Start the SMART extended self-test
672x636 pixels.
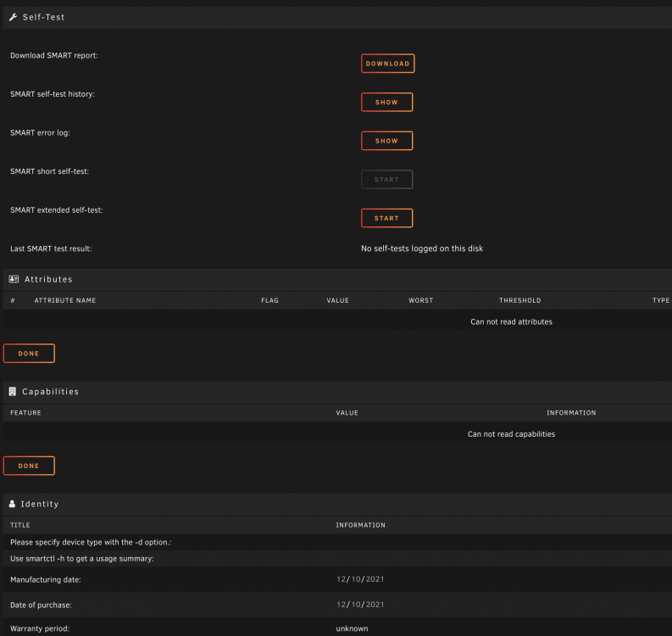[x=386, y=218]
